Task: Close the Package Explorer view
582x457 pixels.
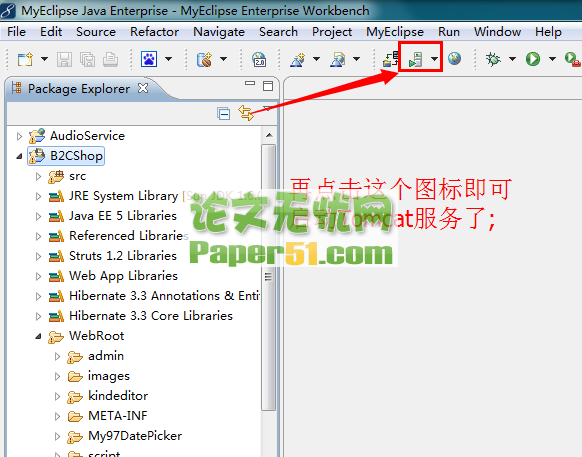Action: coord(143,88)
